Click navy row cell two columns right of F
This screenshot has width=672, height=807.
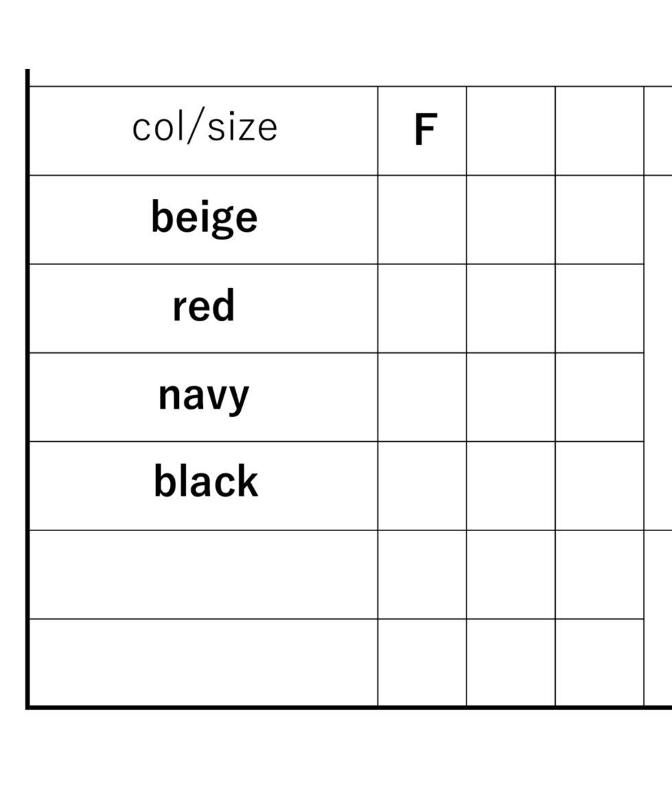pos(599,397)
